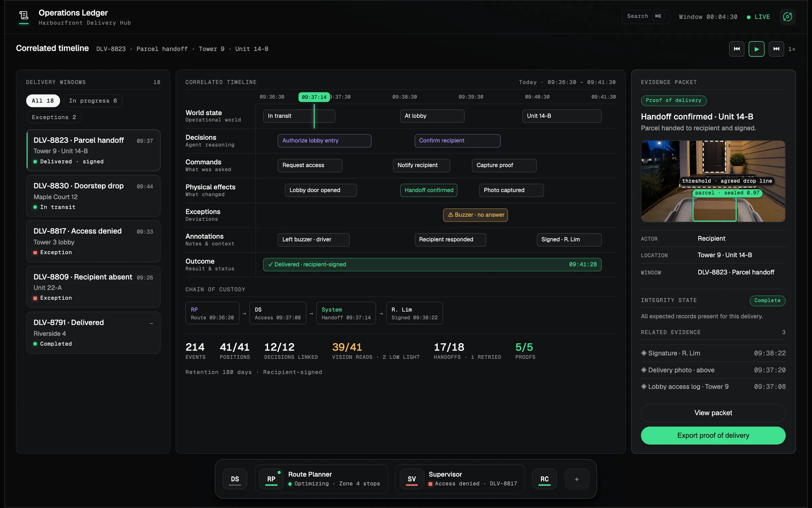Select the All 18 filter
812x508 pixels.
point(43,101)
